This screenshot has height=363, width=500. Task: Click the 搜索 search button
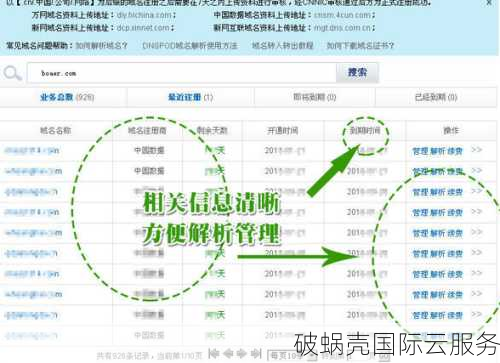coord(357,72)
